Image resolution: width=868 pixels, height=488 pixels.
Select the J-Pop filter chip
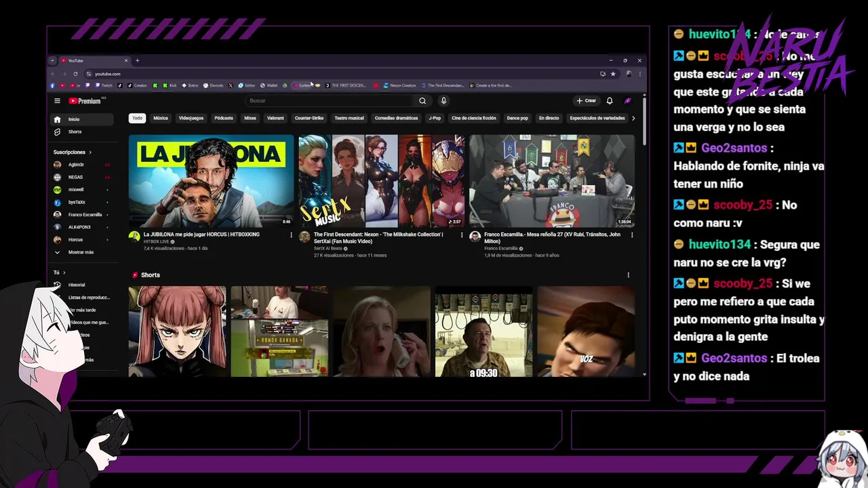[x=435, y=118]
